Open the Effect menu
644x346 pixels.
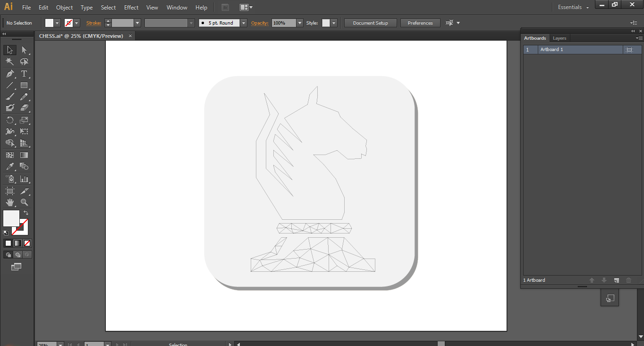point(131,8)
